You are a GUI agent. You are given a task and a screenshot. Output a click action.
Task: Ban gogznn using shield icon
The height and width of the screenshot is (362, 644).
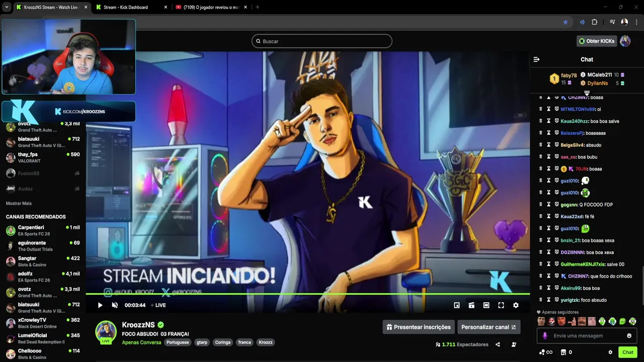[x=557, y=205]
